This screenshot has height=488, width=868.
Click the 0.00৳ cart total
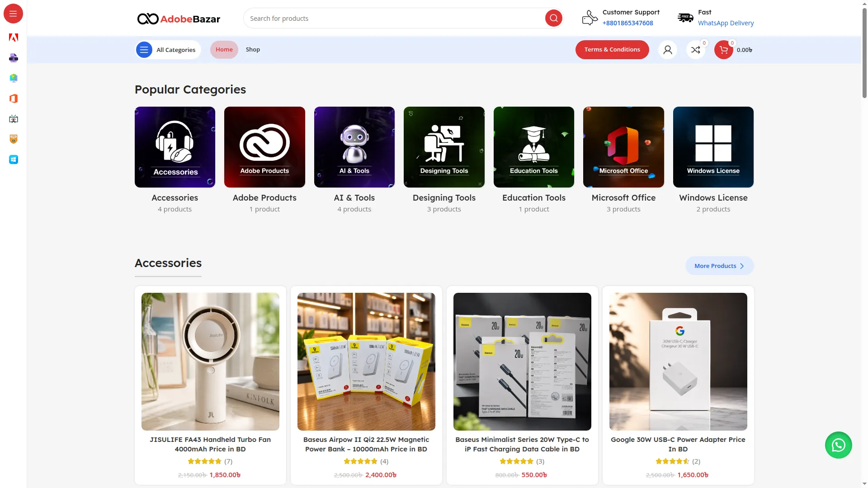(745, 50)
